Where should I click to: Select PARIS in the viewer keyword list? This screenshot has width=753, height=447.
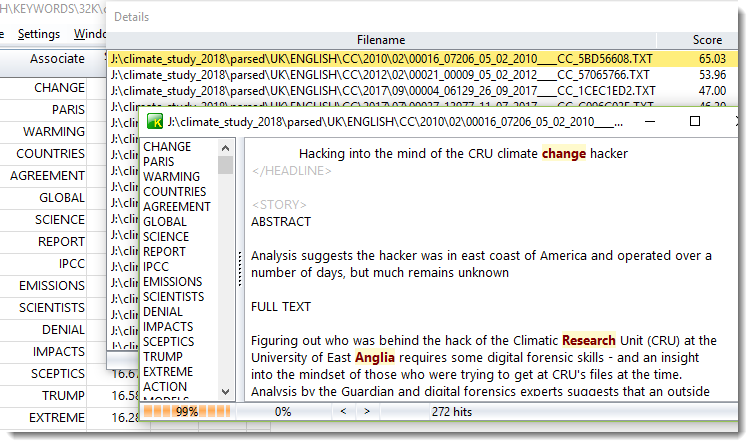pyautogui.click(x=158, y=161)
